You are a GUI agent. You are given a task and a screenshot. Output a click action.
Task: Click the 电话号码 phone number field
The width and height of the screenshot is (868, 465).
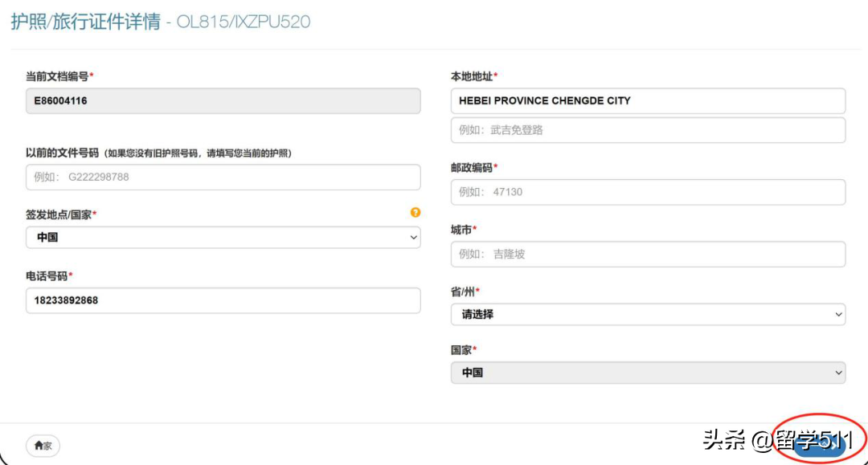click(x=223, y=301)
